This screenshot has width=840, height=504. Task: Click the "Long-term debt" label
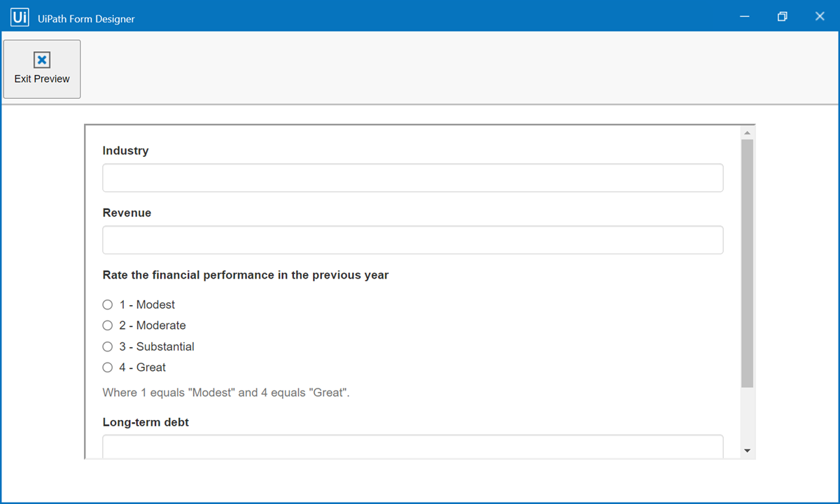146,422
